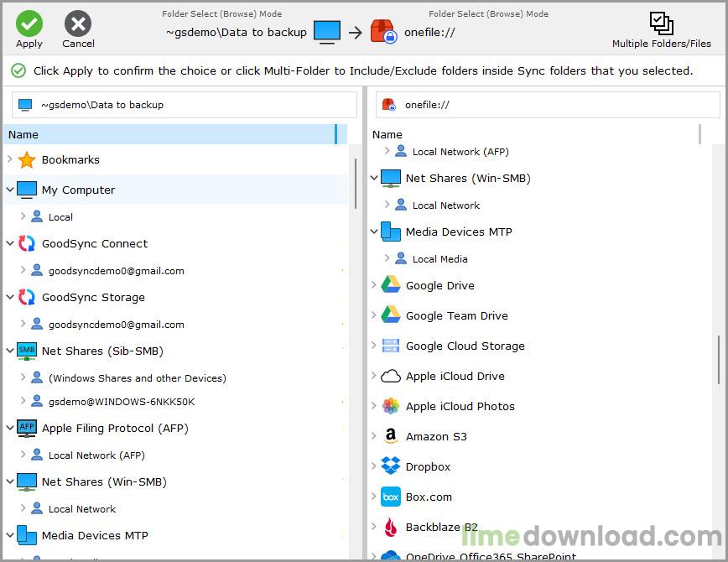Collapse My Computer node
728x562 pixels.
point(9,190)
